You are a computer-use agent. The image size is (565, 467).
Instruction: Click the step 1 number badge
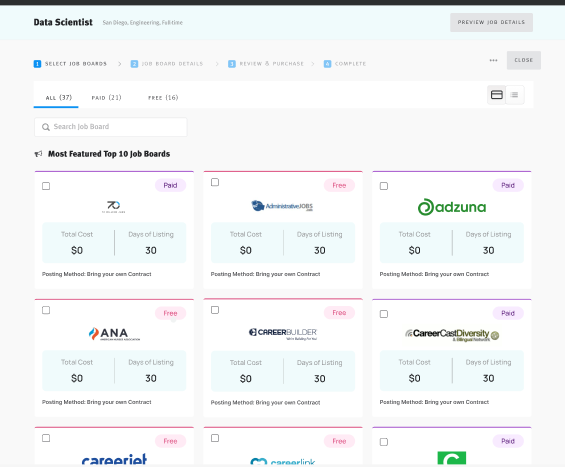click(x=37, y=64)
